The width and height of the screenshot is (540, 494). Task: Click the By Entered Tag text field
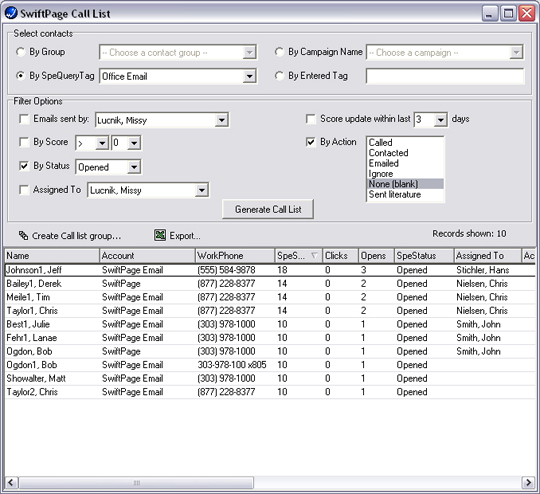(445, 76)
